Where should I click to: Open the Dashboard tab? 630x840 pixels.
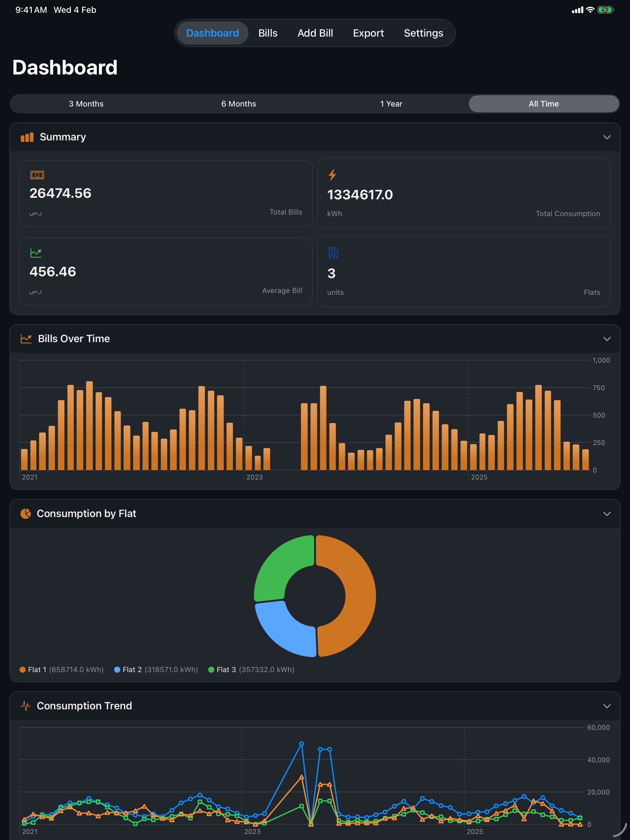pyautogui.click(x=212, y=33)
